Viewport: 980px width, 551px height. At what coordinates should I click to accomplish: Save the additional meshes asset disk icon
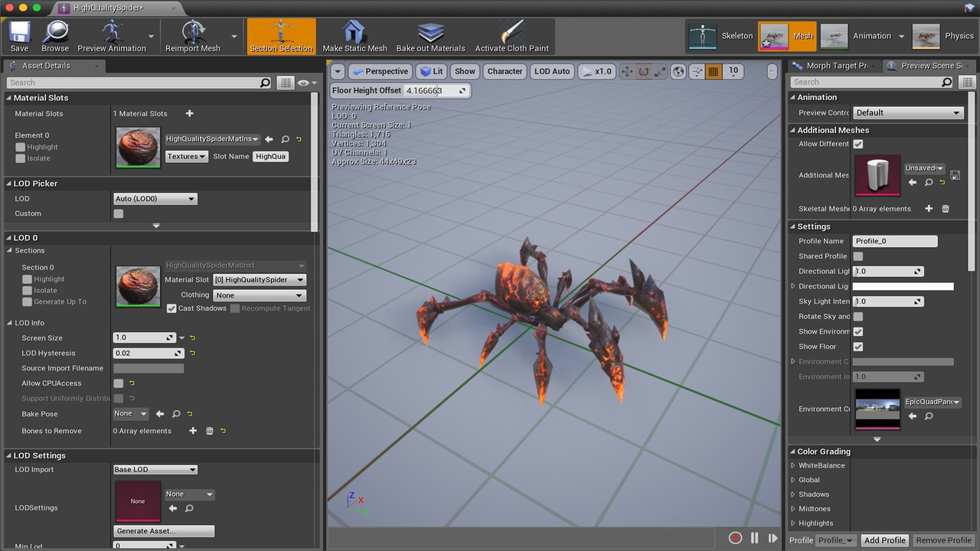coord(955,175)
